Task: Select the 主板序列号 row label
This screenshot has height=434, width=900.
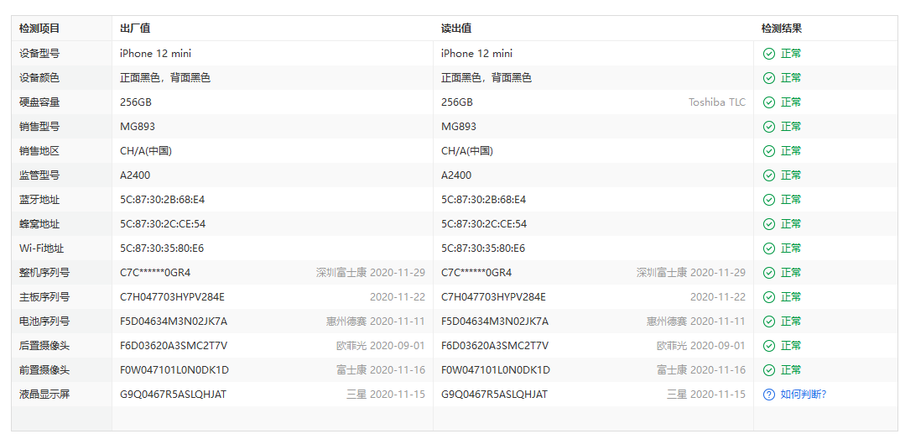Action: point(44,297)
